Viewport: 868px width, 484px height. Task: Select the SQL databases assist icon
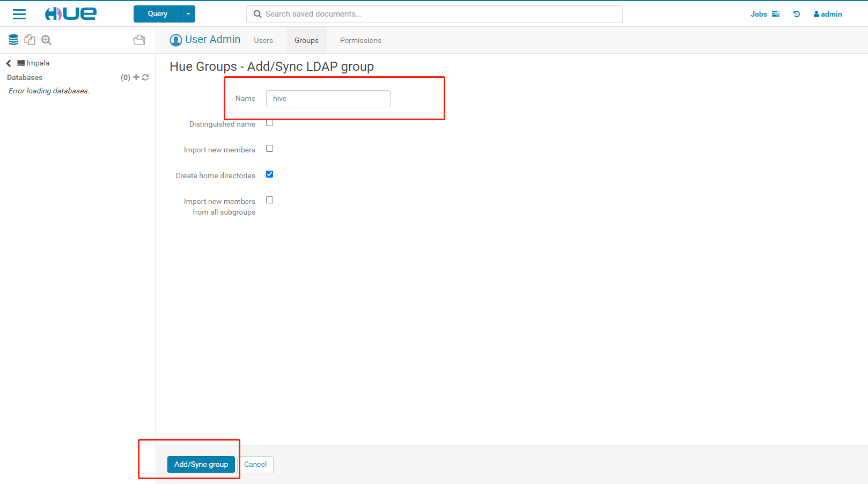pyautogui.click(x=13, y=40)
